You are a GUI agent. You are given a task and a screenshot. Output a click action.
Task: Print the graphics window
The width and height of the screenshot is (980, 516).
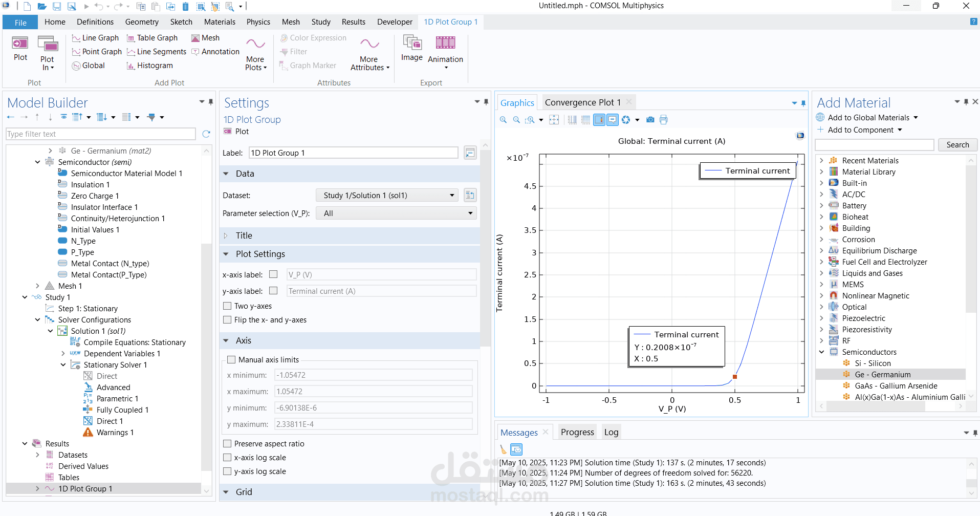(x=664, y=120)
